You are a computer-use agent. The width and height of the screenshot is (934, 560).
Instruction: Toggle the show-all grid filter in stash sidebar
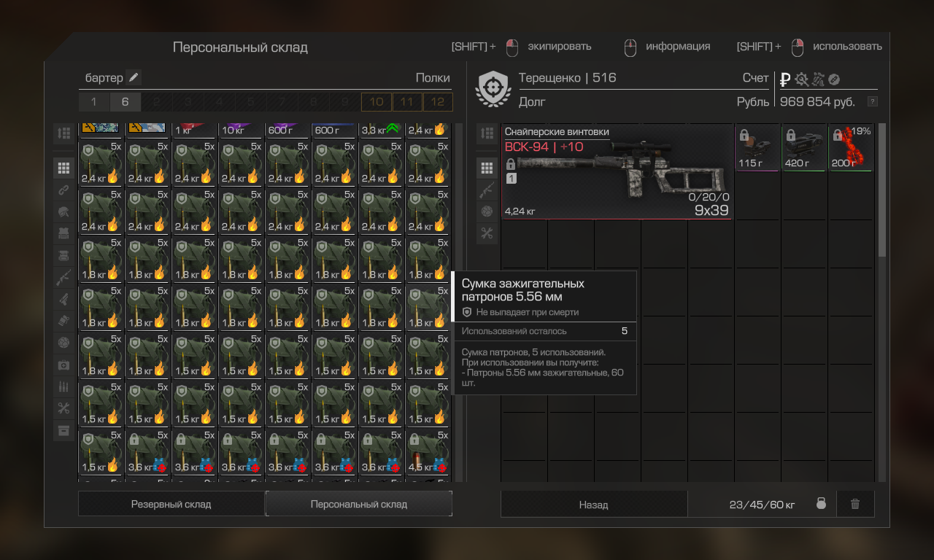point(63,168)
